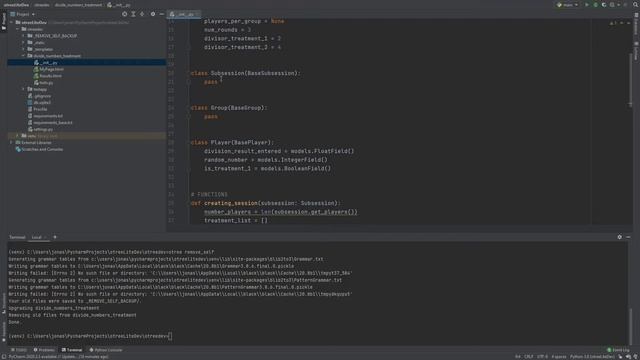Click next highlighted problem arrow in editor
This screenshot has height=360, width=640.
(x=629, y=23)
